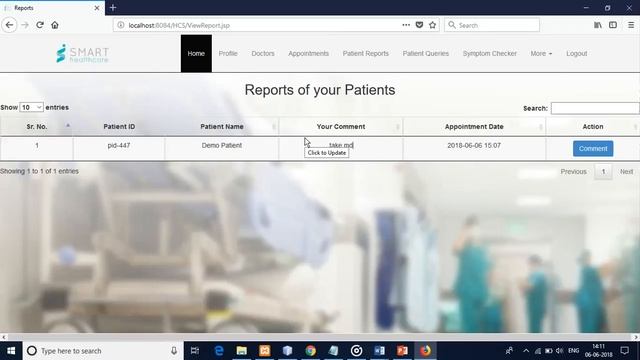
Task: Open the entries per page dropdown
Action: point(31,107)
